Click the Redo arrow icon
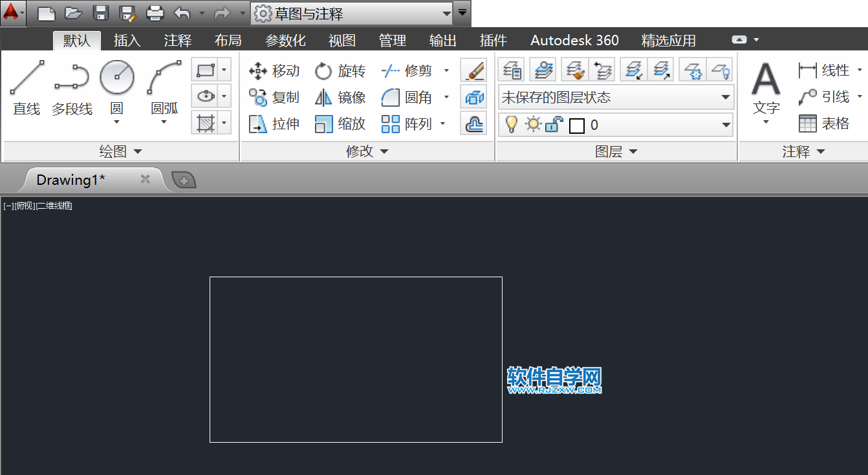The height and width of the screenshot is (475, 868). (x=222, y=13)
